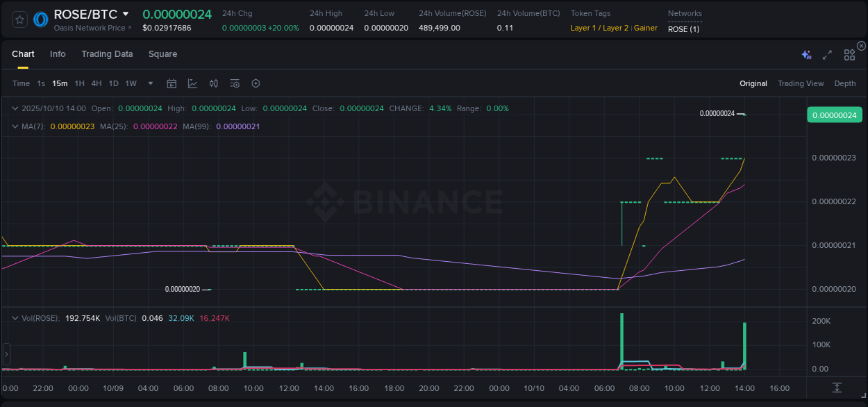Open the extra timeframe dropdown arrow
868x407 pixels.
tap(149, 83)
